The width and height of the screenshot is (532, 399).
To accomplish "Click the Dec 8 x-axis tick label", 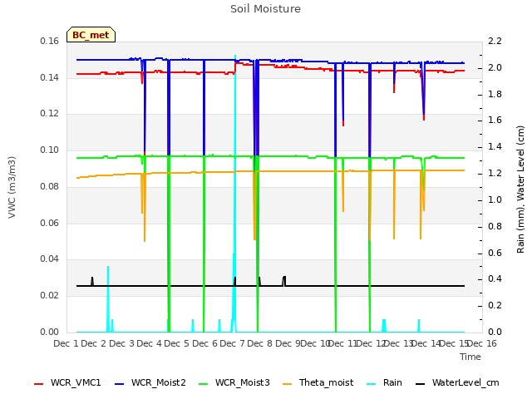I will 260,343.
